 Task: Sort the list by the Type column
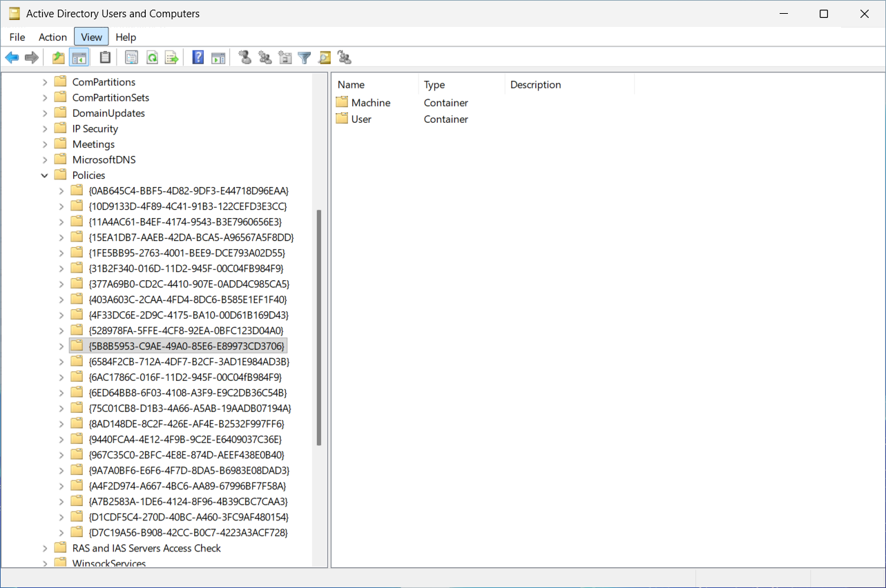click(x=462, y=85)
